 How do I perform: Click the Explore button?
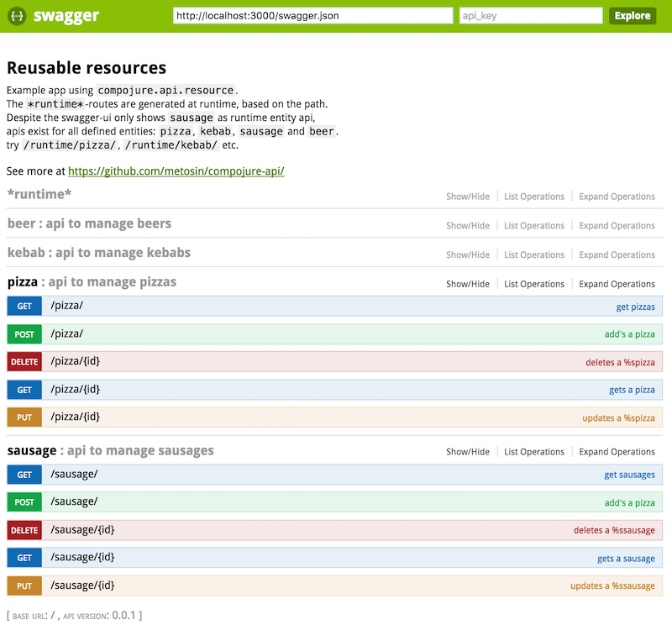point(633,16)
